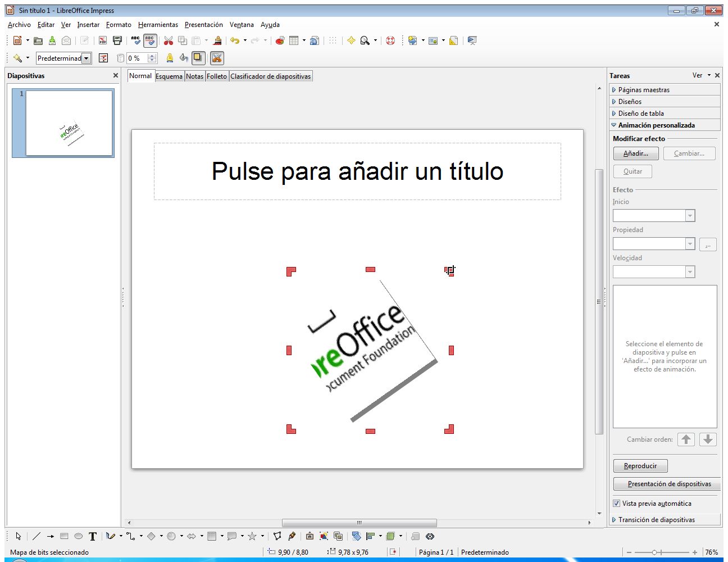
Task: Toggle the display grid icon
Action: coord(333,40)
